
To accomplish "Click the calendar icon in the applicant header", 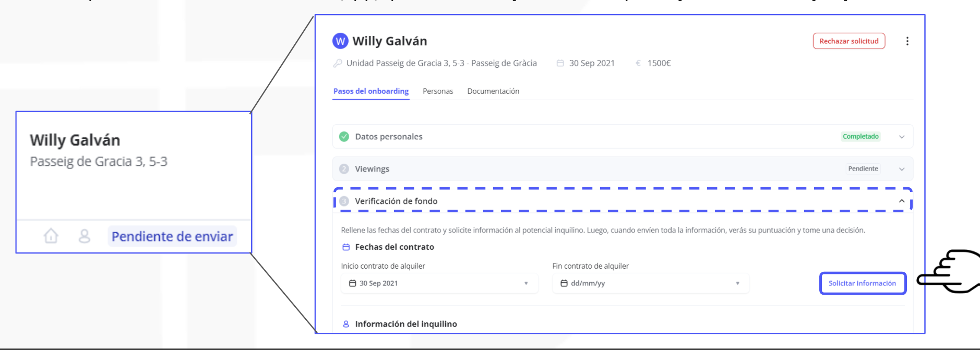I will pyautogui.click(x=560, y=63).
